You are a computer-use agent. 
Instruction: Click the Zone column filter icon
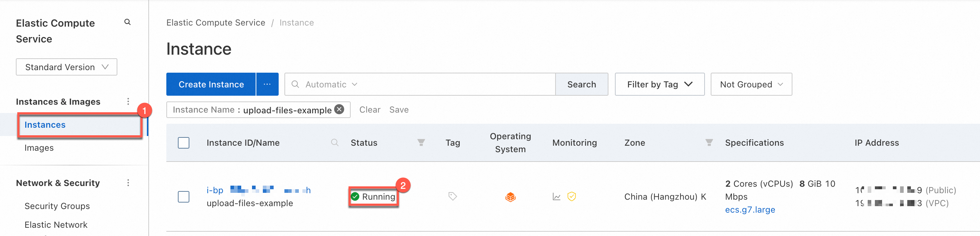[x=709, y=142]
